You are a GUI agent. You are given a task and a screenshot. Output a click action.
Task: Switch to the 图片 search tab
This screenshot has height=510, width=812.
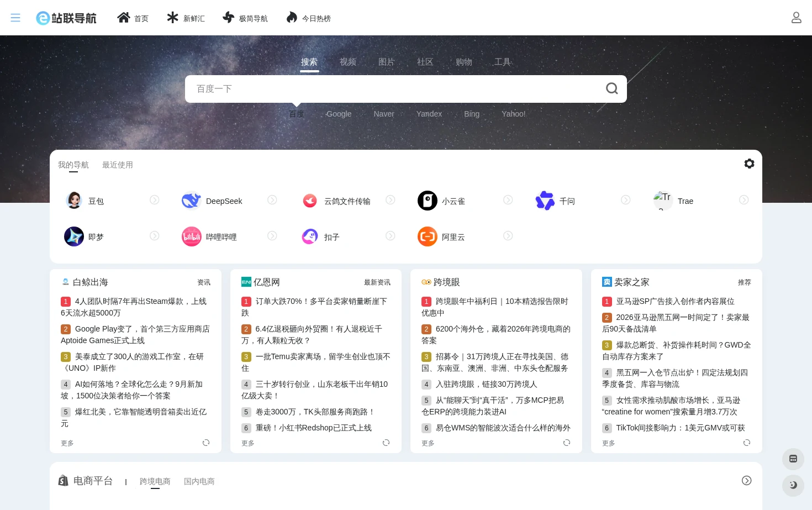(x=387, y=62)
